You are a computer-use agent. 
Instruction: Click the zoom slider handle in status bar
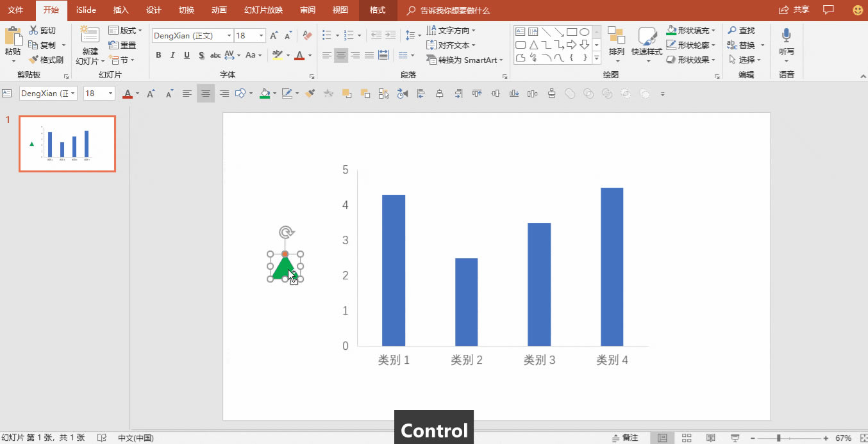(778, 438)
